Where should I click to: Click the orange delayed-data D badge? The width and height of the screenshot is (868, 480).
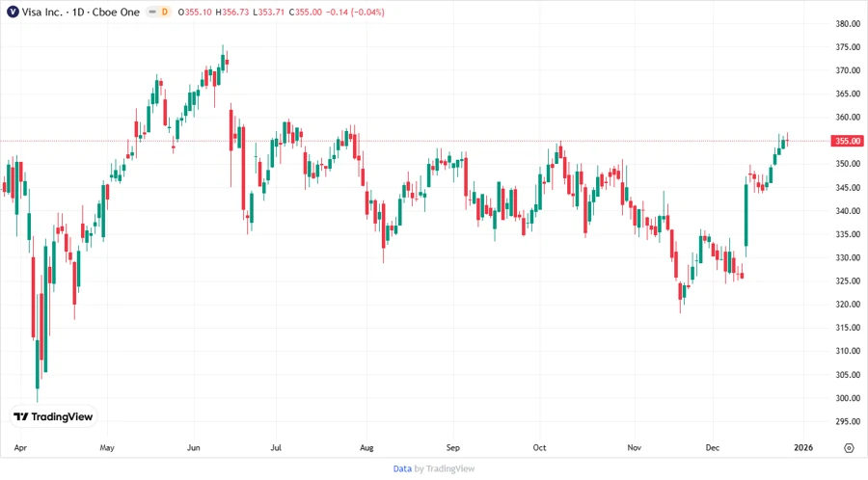coord(164,11)
